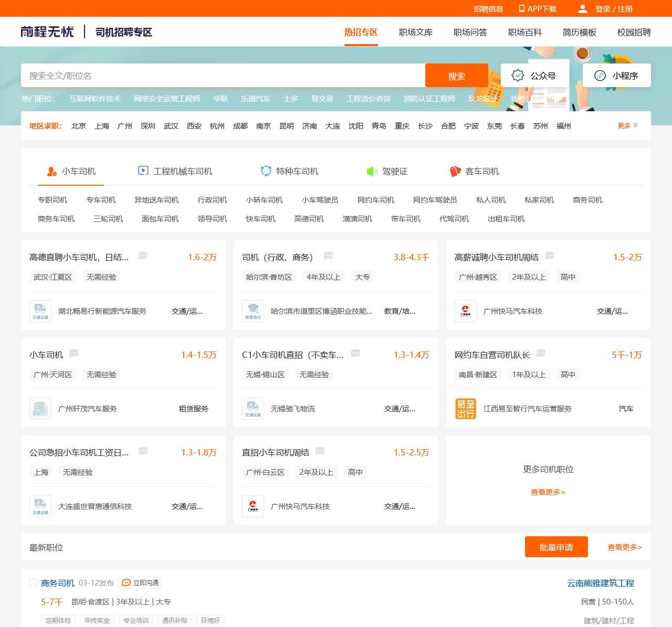Choose 商务司机 sub-category

point(588,200)
